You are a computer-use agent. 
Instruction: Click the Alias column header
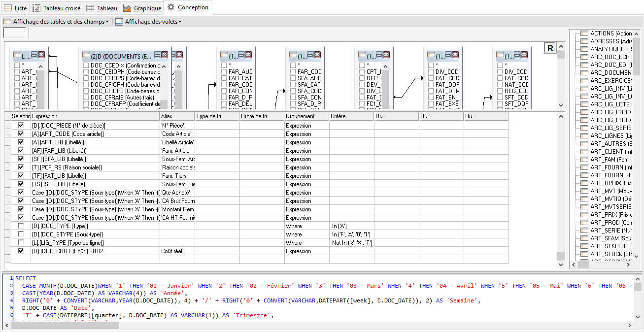(177, 116)
